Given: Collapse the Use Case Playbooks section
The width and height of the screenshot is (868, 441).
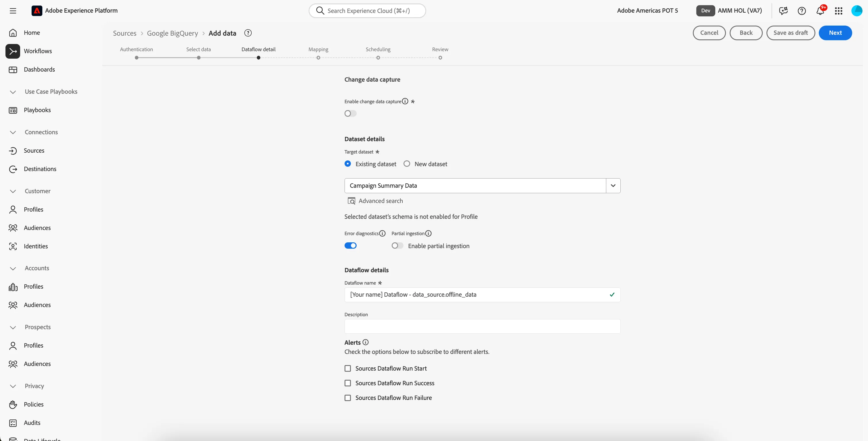Looking at the screenshot, I should coord(13,92).
